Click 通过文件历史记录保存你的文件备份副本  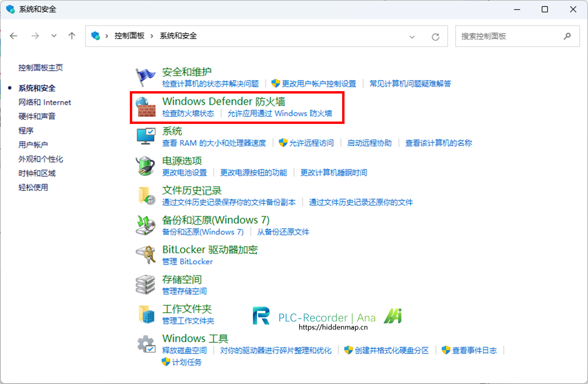229,202
